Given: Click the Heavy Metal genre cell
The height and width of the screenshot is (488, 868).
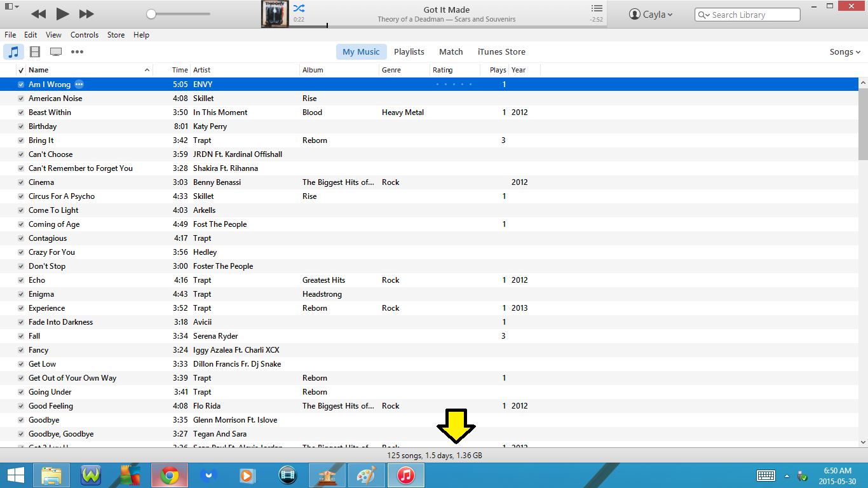Looking at the screenshot, I should (403, 112).
